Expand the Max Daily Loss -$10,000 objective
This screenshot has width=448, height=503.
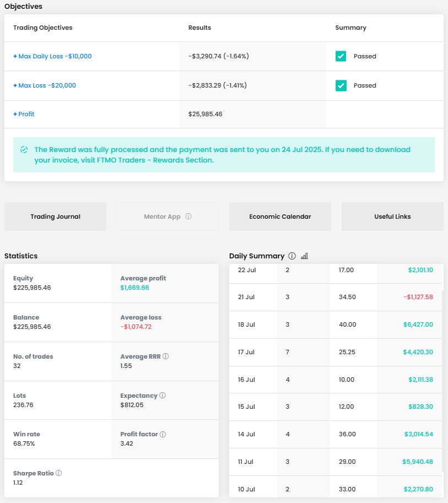(52, 56)
